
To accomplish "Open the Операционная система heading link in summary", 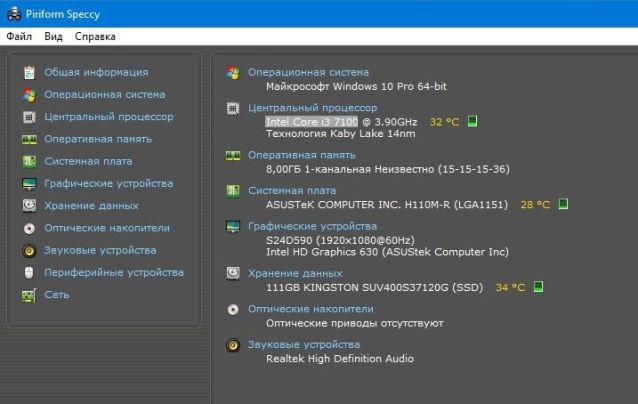I will click(x=308, y=72).
